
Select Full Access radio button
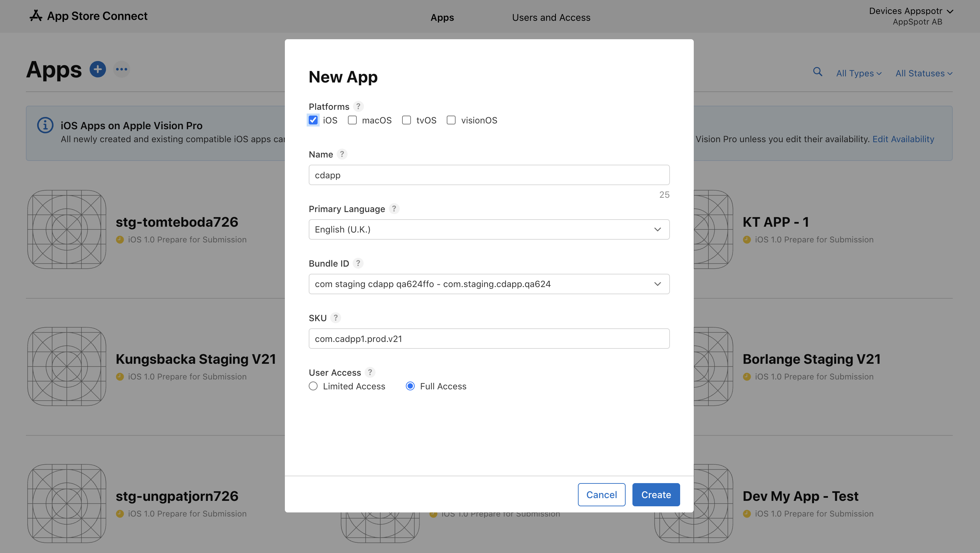(410, 386)
